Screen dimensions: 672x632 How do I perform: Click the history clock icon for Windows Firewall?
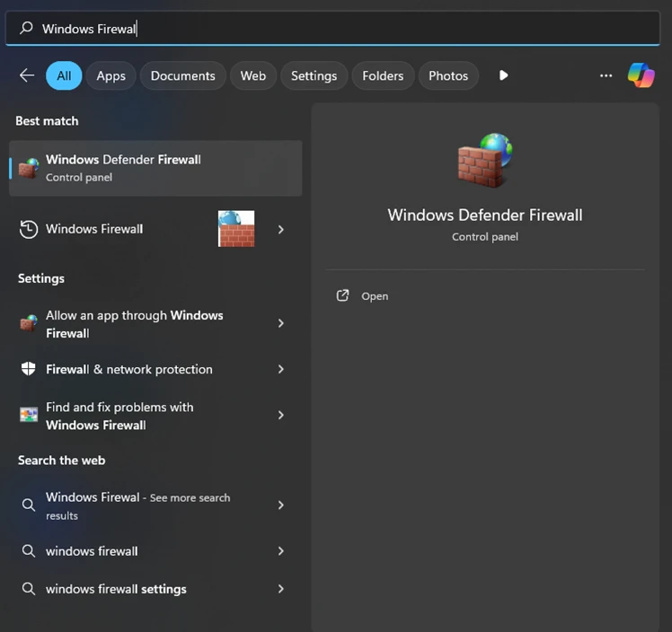29,229
